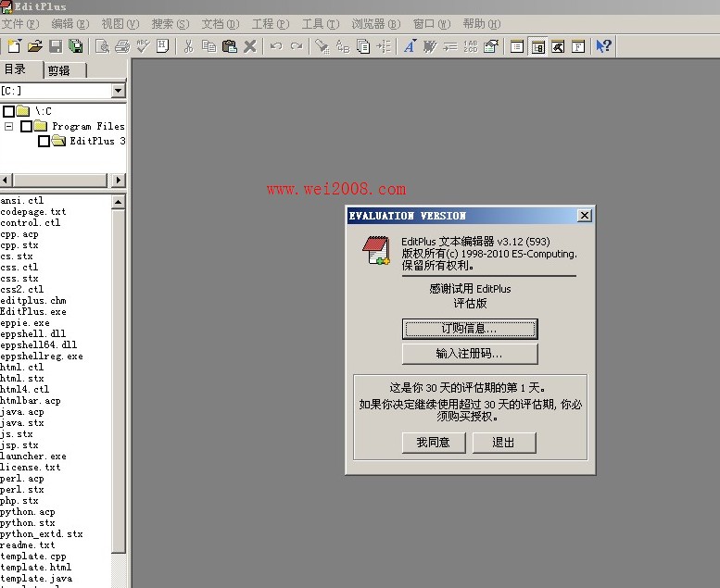Select EditPlus 3 folder in tree
720x588 pixels.
click(97, 141)
